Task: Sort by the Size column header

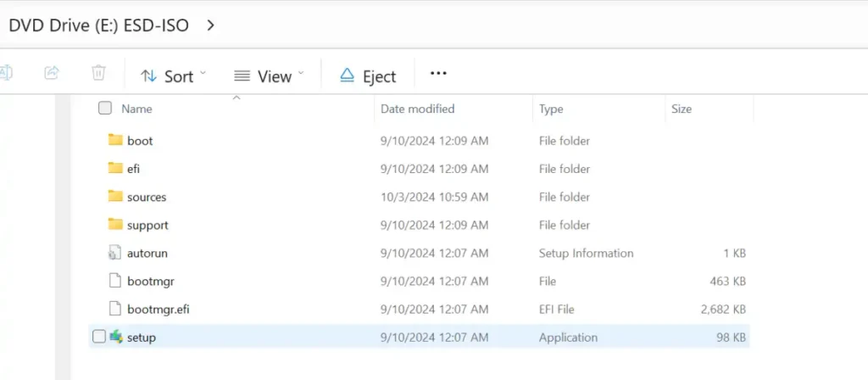Action: click(x=682, y=109)
